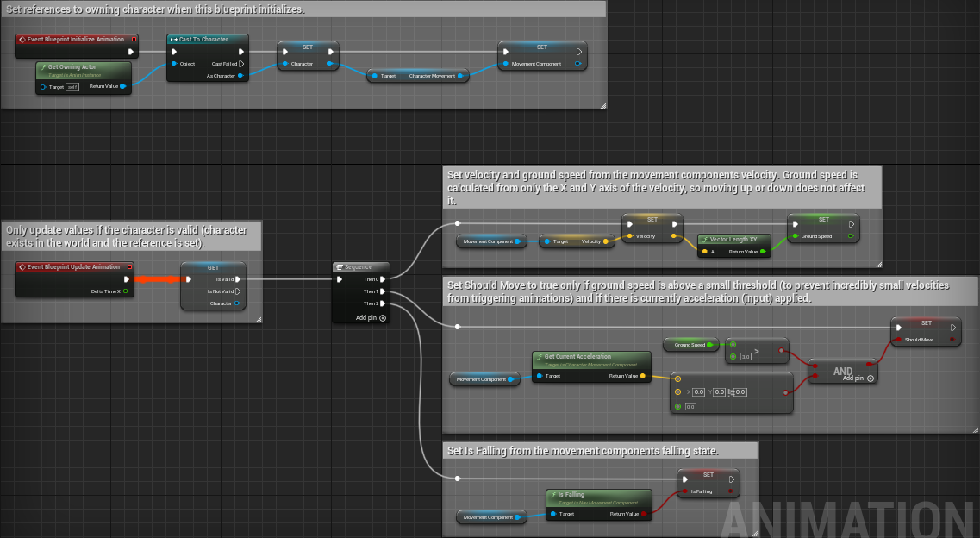Click the Then 0 output pin on Sequence

tap(383, 279)
